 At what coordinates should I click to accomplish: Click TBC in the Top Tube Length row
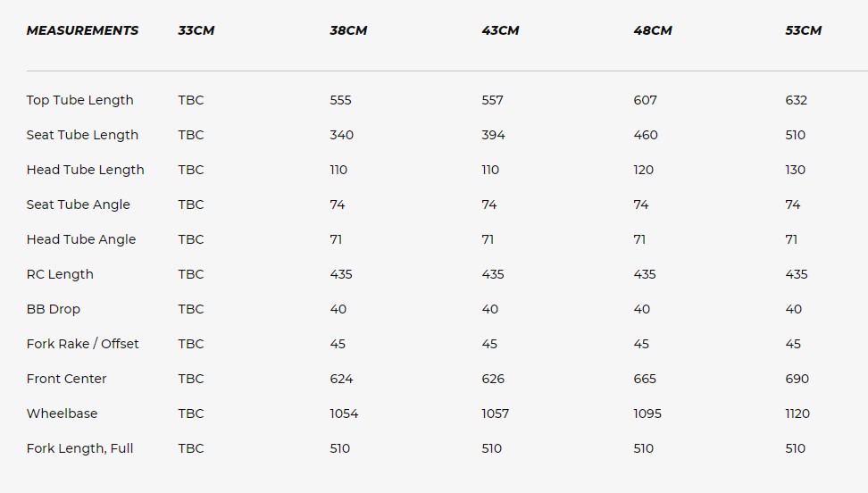tap(190, 100)
